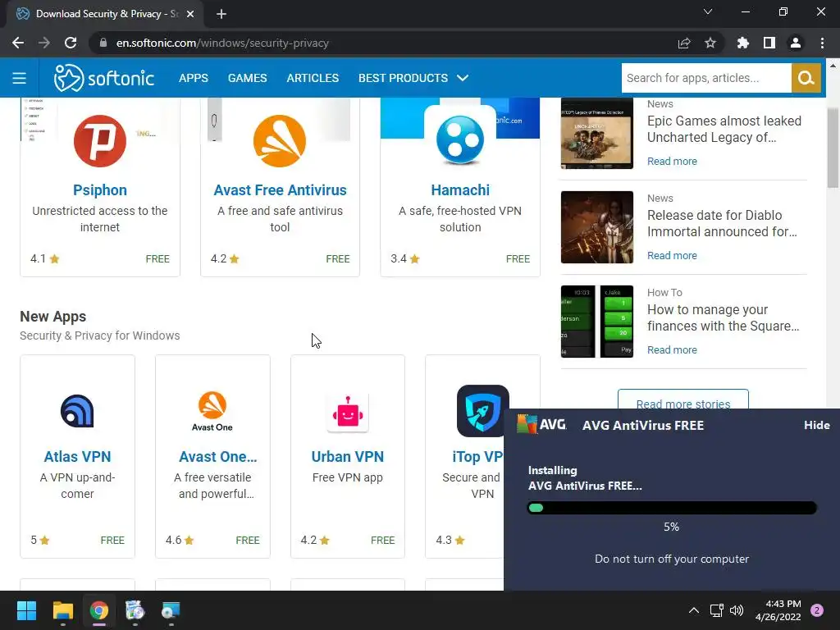Go back to the previous page
Screen dimensions: 840x630
click(x=18, y=43)
